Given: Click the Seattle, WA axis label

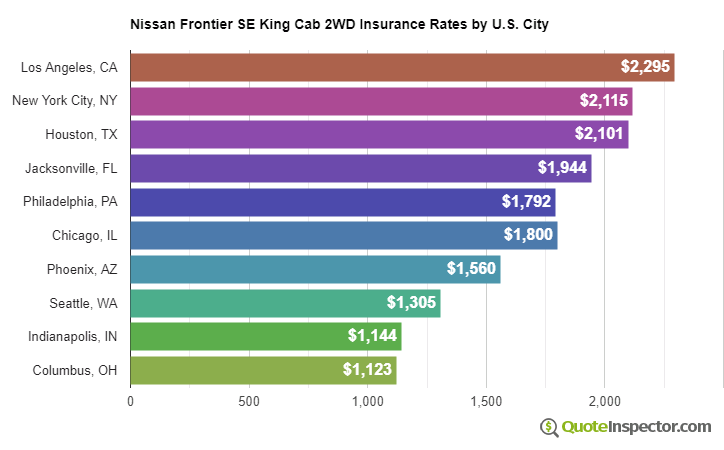Looking at the screenshot, I should pyautogui.click(x=83, y=303).
